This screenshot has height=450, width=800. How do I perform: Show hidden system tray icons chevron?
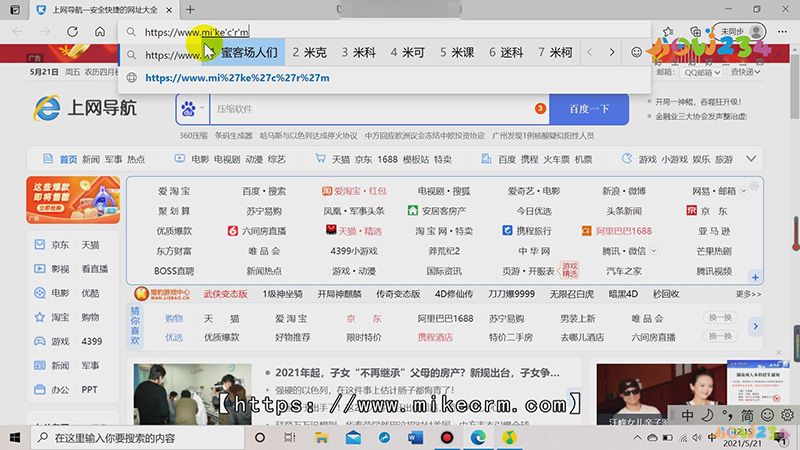pyautogui.click(x=637, y=438)
